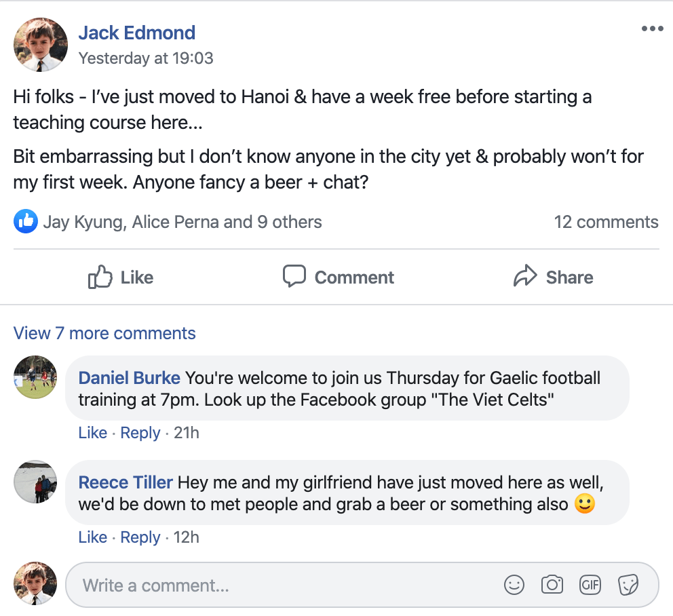673x616 pixels.
Task: Click the emoji smiley icon in comment box
Action: [x=514, y=584]
